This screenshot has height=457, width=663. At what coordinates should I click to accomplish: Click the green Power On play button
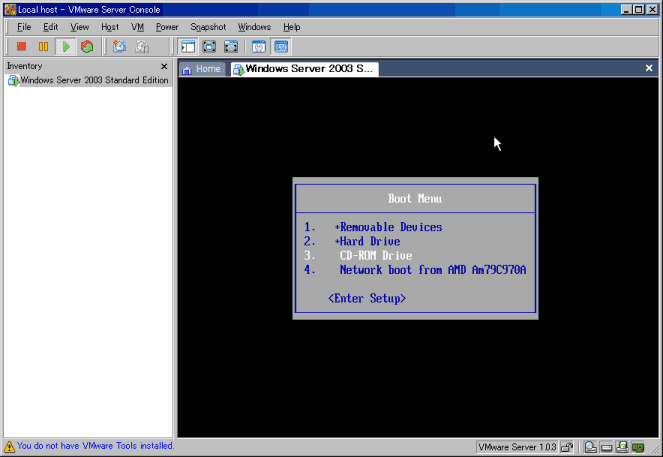(x=66, y=47)
